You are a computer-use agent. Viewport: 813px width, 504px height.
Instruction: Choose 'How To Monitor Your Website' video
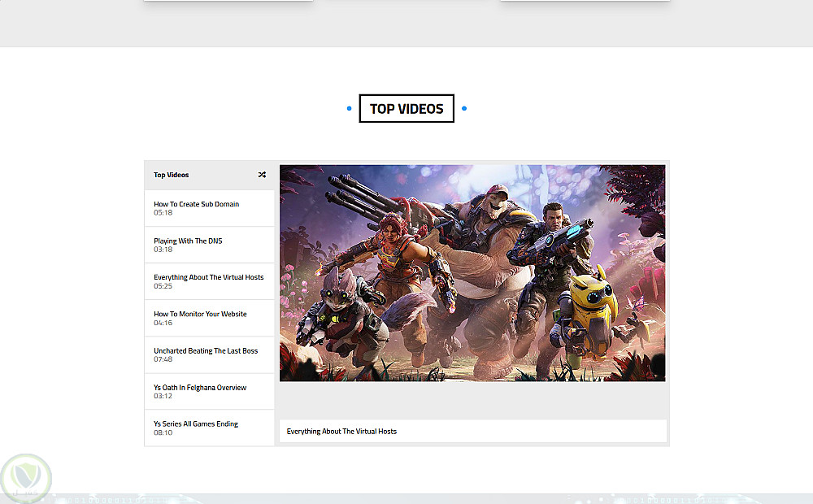coord(210,318)
